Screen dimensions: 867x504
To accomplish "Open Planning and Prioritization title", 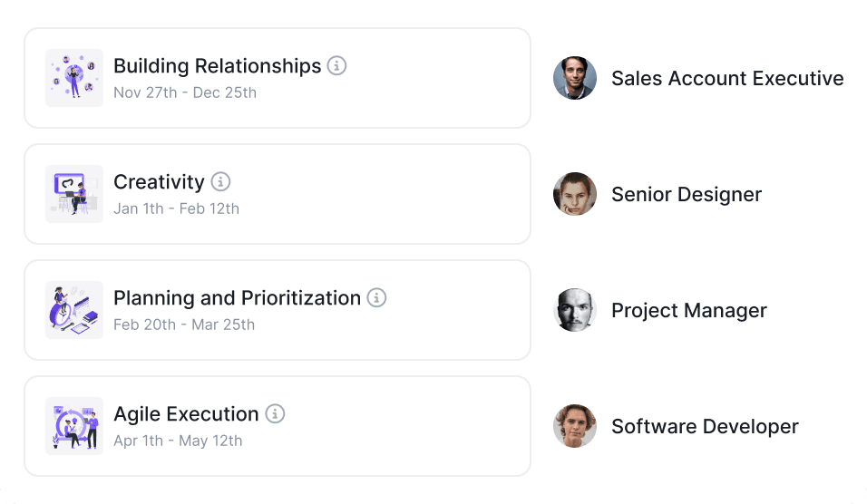I will pyautogui.click(x=237, y=298).
